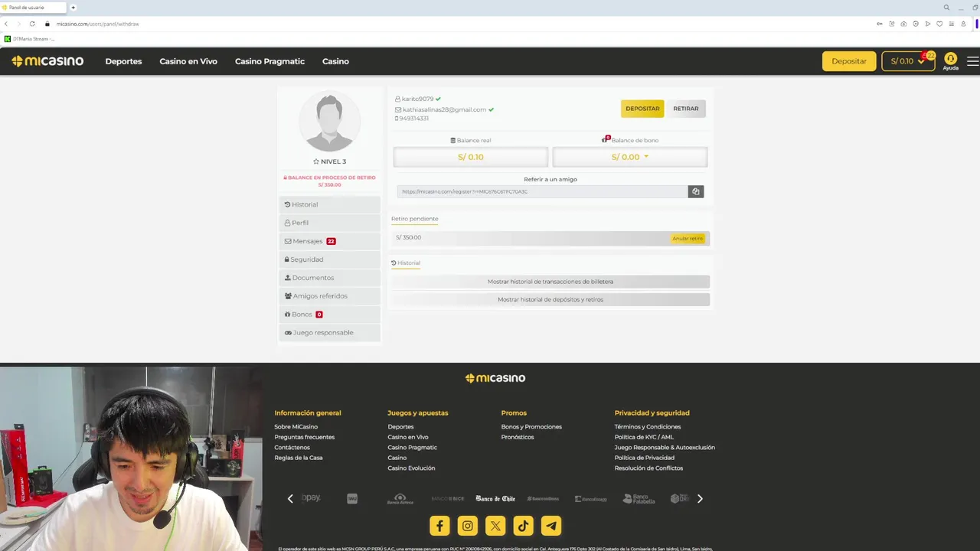980x551 pixels.
Task: Click Anular retiro for the pending withdrawal
Action: [688, 239]
